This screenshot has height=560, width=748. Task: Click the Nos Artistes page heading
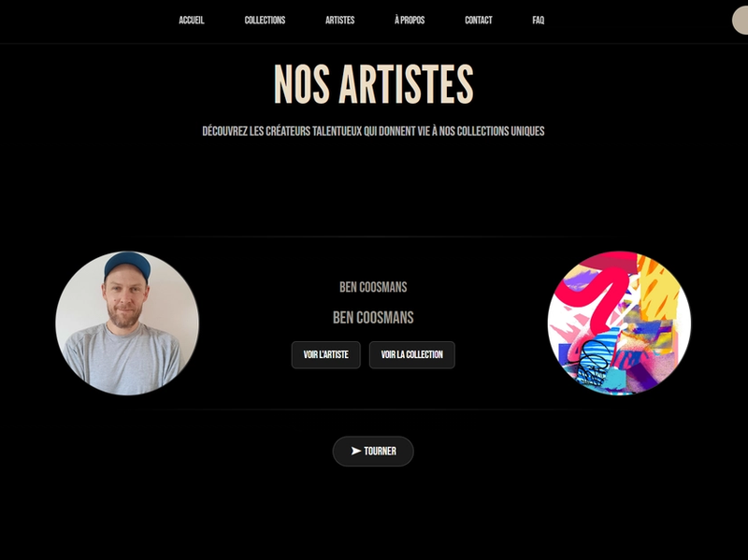pos(373,84)
